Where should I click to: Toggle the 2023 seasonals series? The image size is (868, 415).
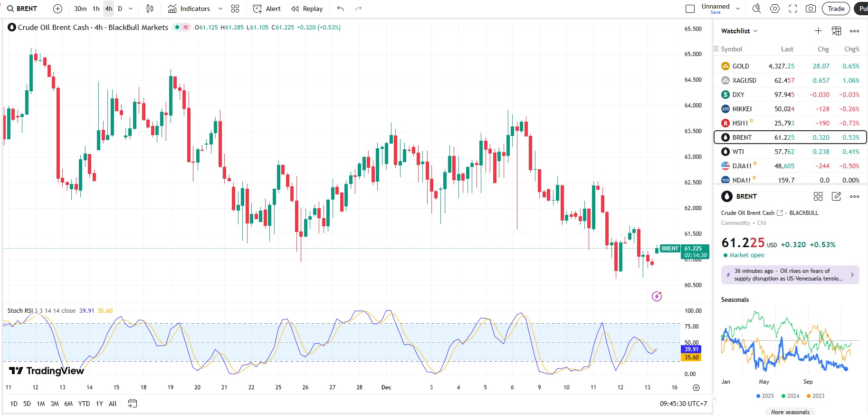pos(815,396)
